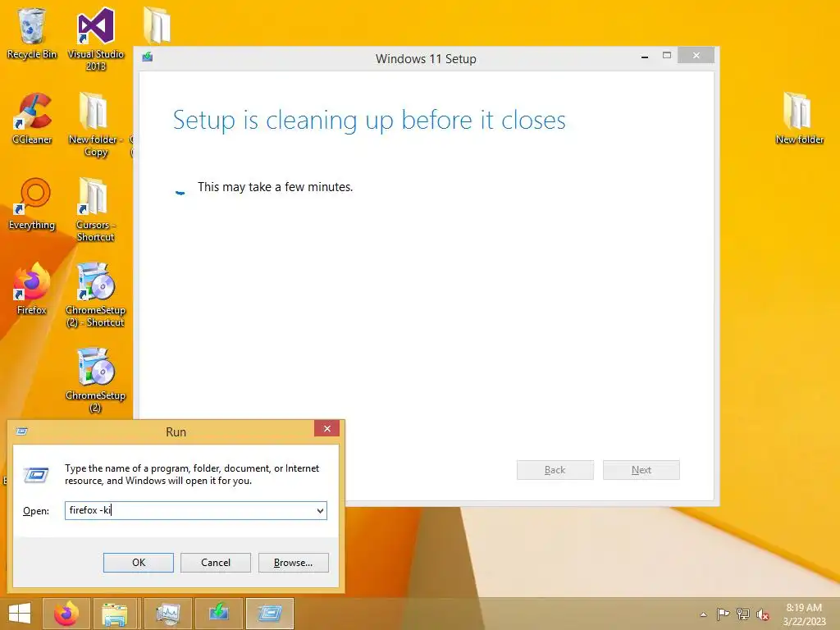840x630 pixels.
Task: Close the Windows 11 Setup window
Action: pyautogui.click(x=696, y=55)
